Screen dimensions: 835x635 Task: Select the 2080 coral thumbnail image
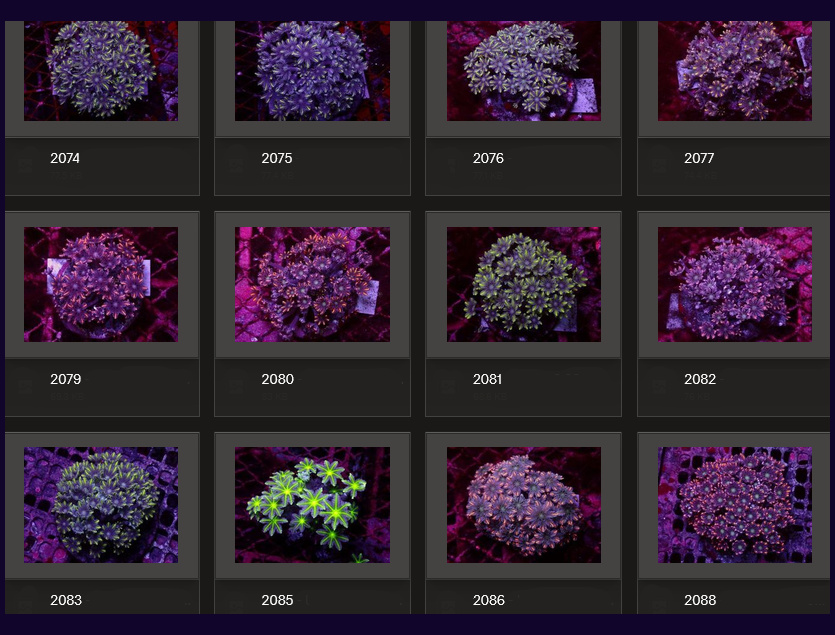click(312, 284)
